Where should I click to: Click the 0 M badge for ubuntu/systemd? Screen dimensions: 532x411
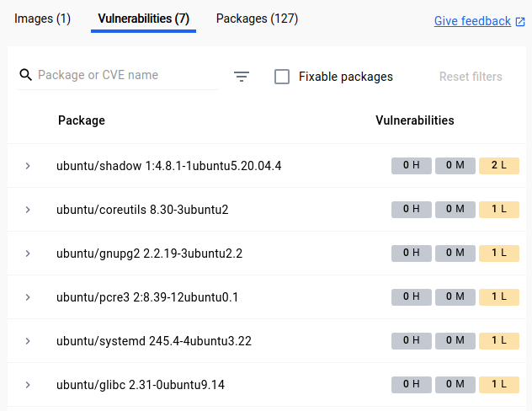455,341
